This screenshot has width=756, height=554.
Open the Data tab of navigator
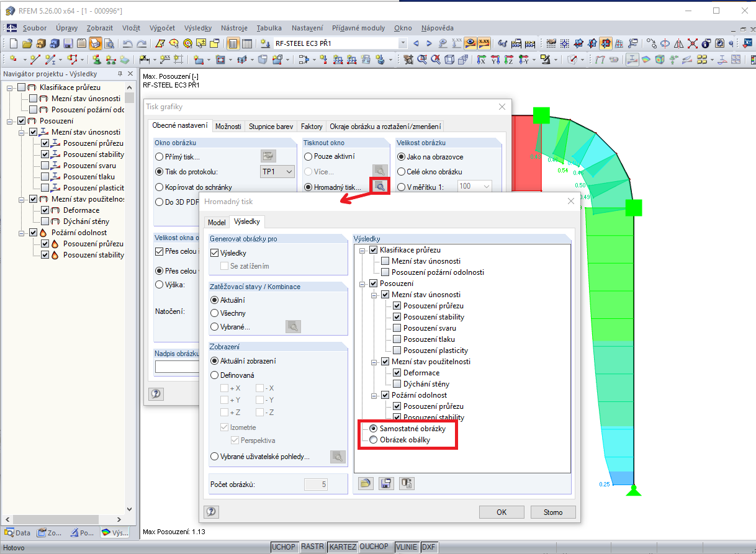click(x=17, y=532)
